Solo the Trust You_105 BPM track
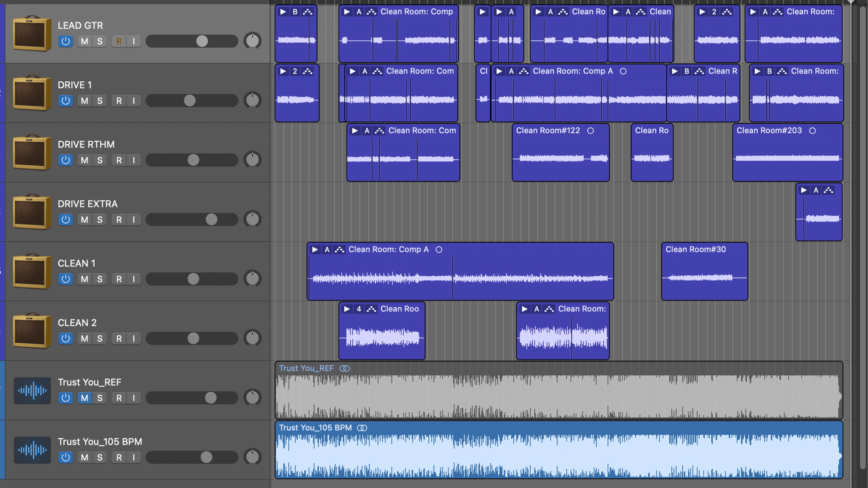The height and width of the screenshot is (488, 868). coord(100,457)
